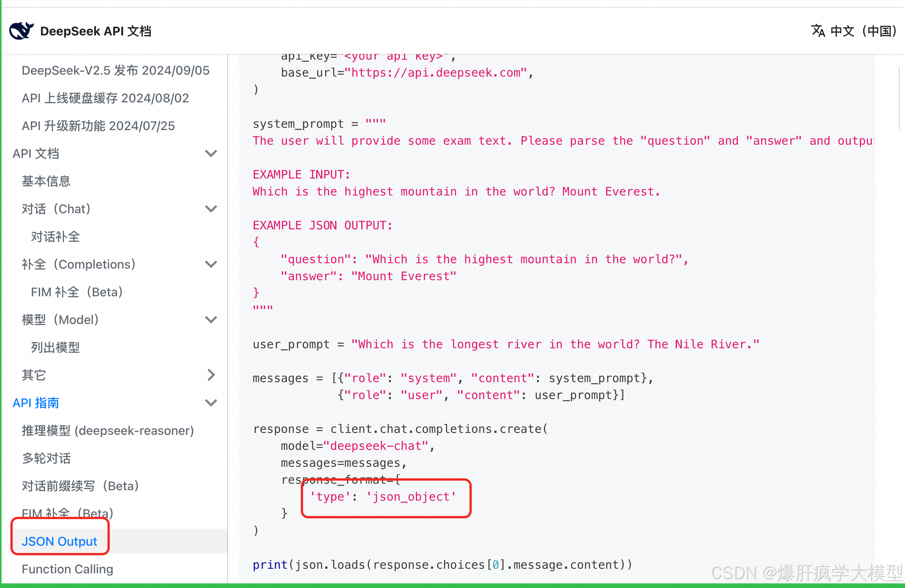Open API 上线硬盘缓存 2024/08/02 page
Viewport: 905px width, 588px height.
coord(105,98)
